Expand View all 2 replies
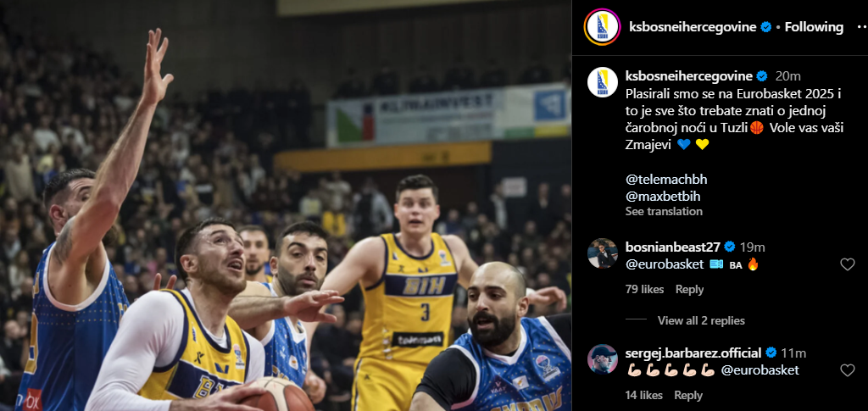Screen dimensions: 868x411 click(701, 321)
